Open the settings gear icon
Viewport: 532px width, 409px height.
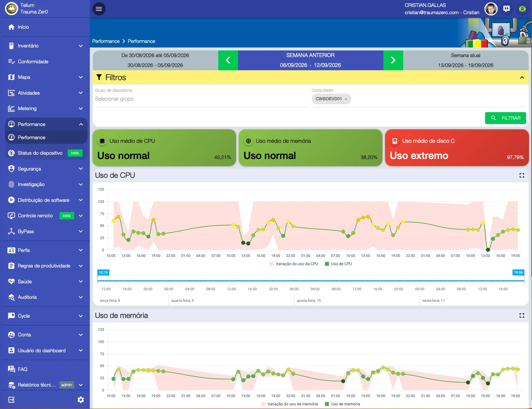[x=81, y=400]
